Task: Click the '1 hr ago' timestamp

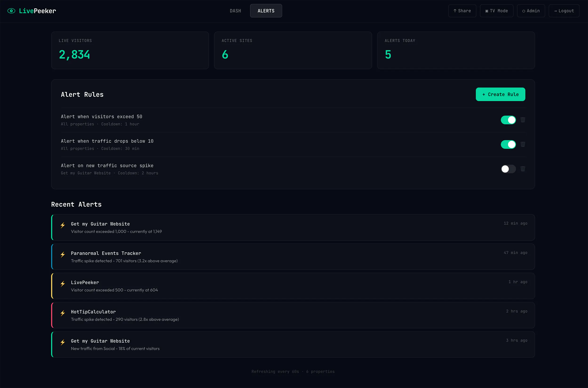Action: point(518,282)
